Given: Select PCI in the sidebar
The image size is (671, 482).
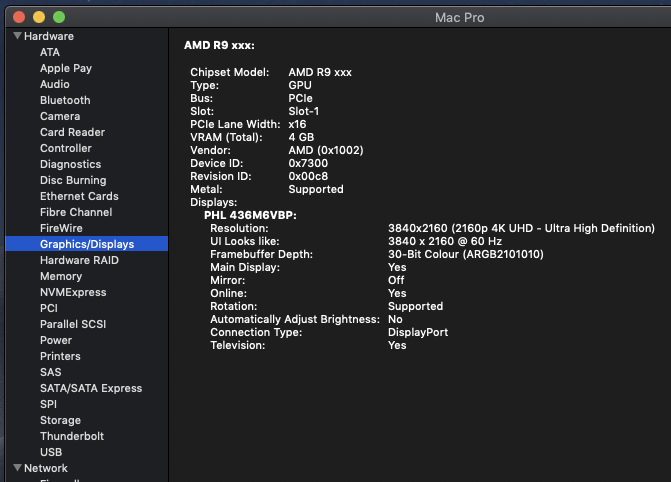Looking at the screenshot, I should [49, 308].
